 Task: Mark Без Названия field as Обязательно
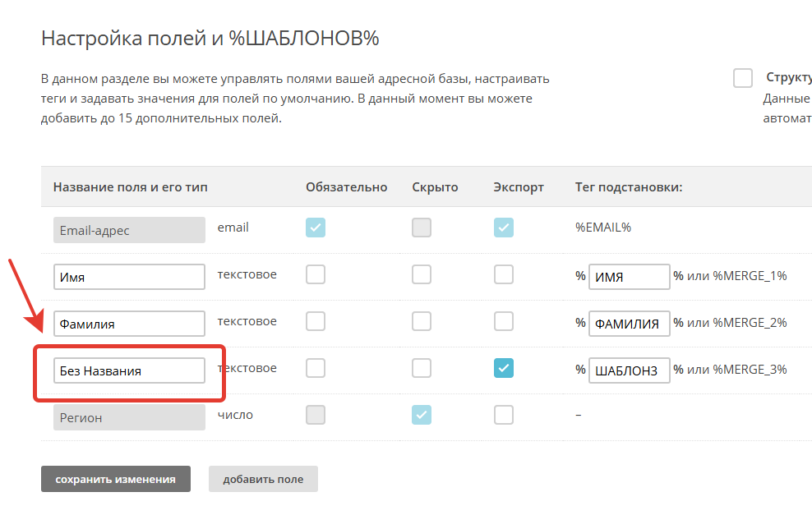pyautogui.click(x=316, y=368)
